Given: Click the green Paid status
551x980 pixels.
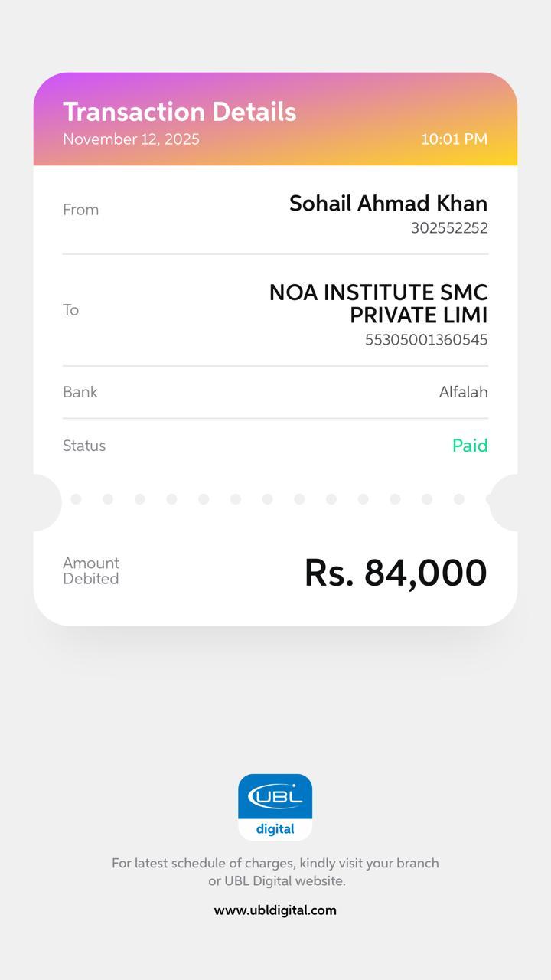Looking at the screenshot, I should (x=470, y=446).
